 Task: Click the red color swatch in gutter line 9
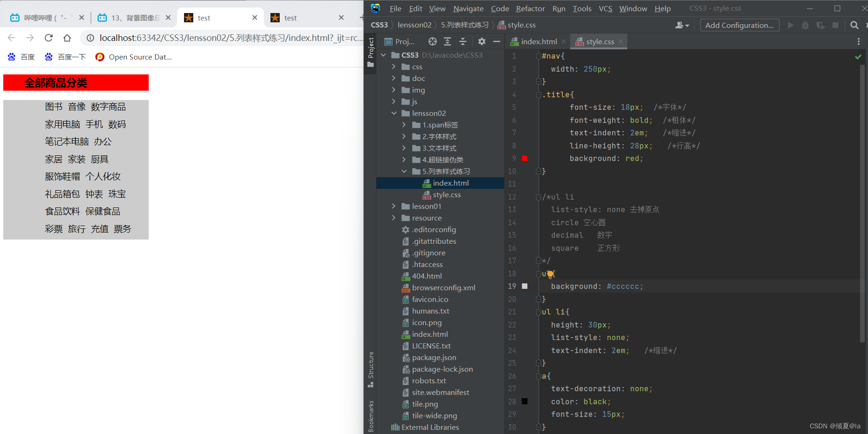(x=525, y=158)
